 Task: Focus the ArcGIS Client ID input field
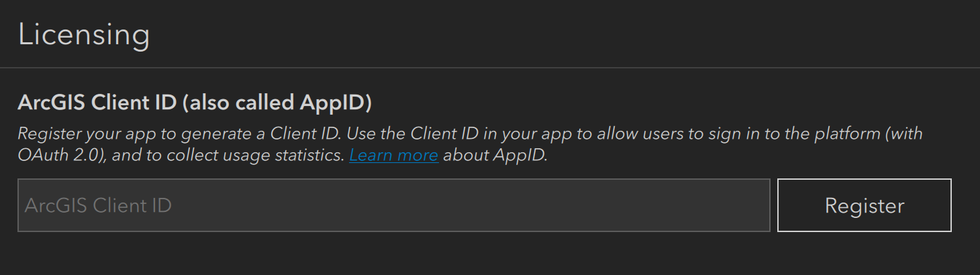[393, 205]
